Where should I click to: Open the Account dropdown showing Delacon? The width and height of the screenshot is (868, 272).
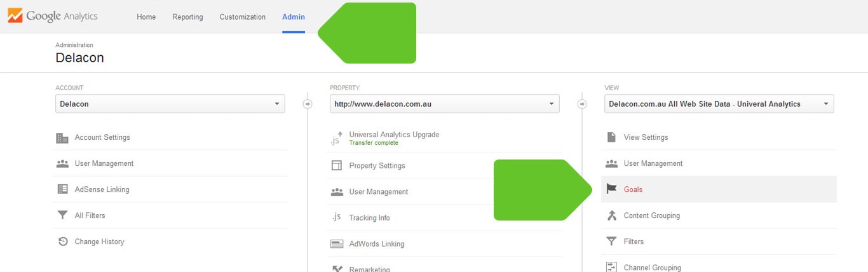170,104
